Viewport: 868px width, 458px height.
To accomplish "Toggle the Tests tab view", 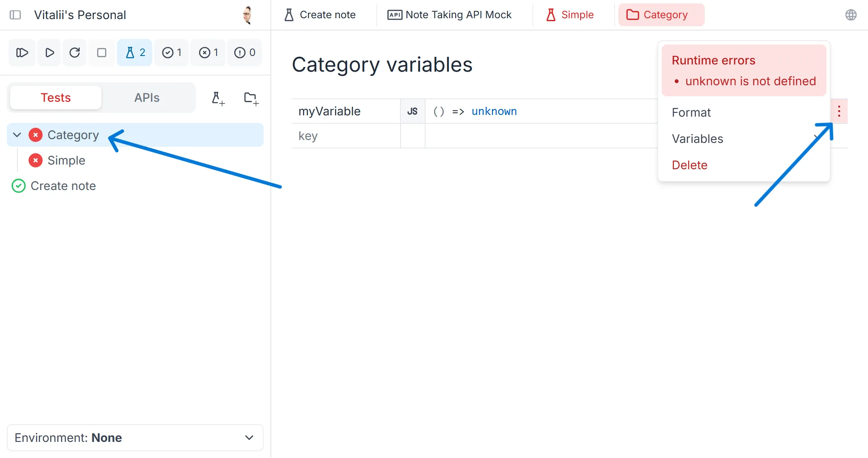I will (x=56, y=97).
